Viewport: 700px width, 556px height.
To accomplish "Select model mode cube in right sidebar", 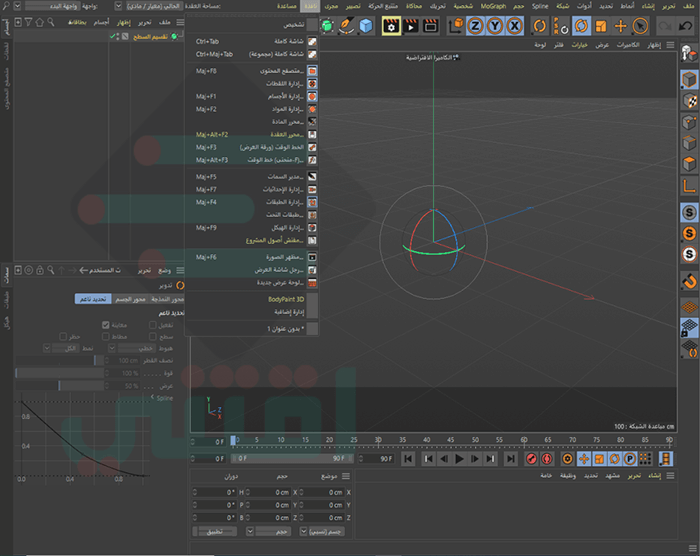I will coord(689,80).
